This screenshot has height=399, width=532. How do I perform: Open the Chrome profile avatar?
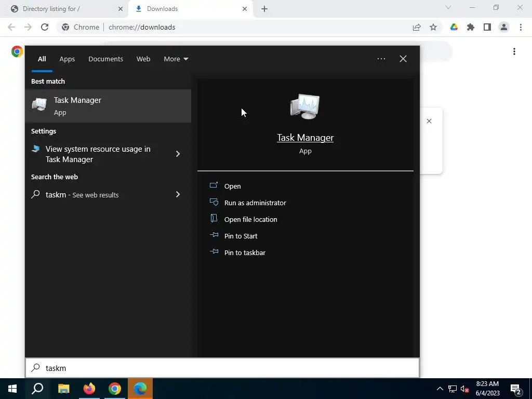[x=504, y=27]
